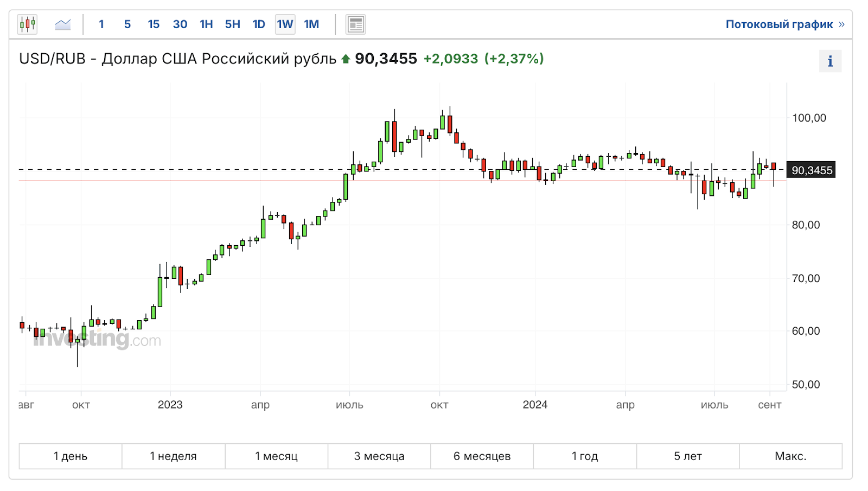Click the 100,00 price axis label
The width and height of the screenshot is (868, 491).
click(x=809, y=118)
